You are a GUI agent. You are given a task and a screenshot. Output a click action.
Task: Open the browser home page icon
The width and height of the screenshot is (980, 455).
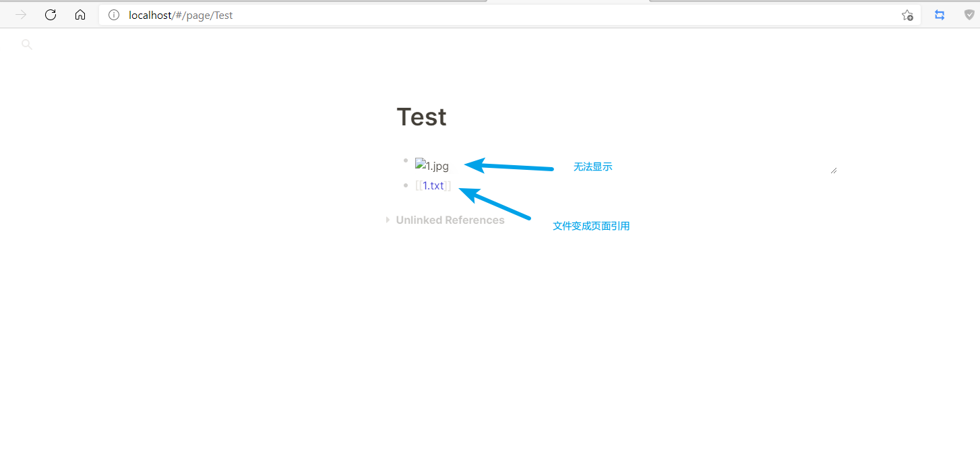80,15
